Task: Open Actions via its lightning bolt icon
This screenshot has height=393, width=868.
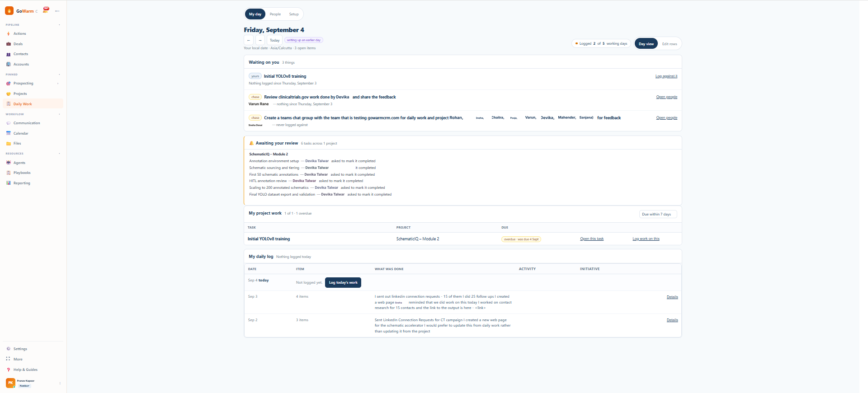Action: click(x=8, y=34)
